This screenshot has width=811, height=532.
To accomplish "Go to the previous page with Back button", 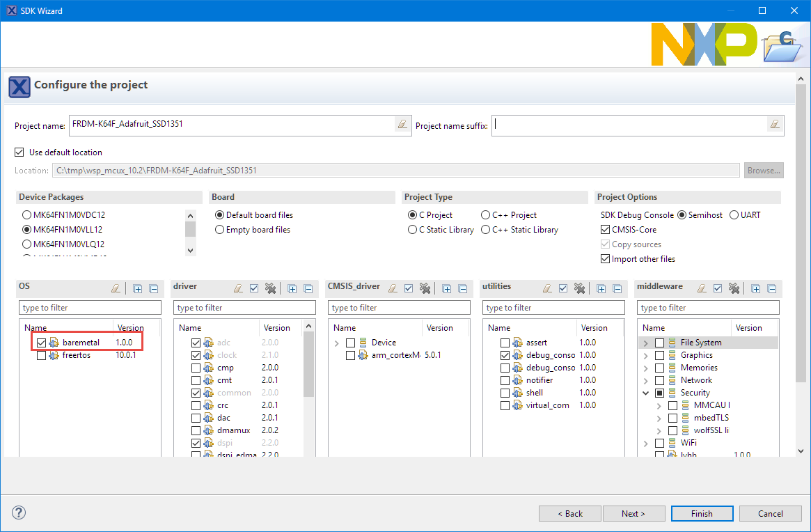I will coord(570,513).
